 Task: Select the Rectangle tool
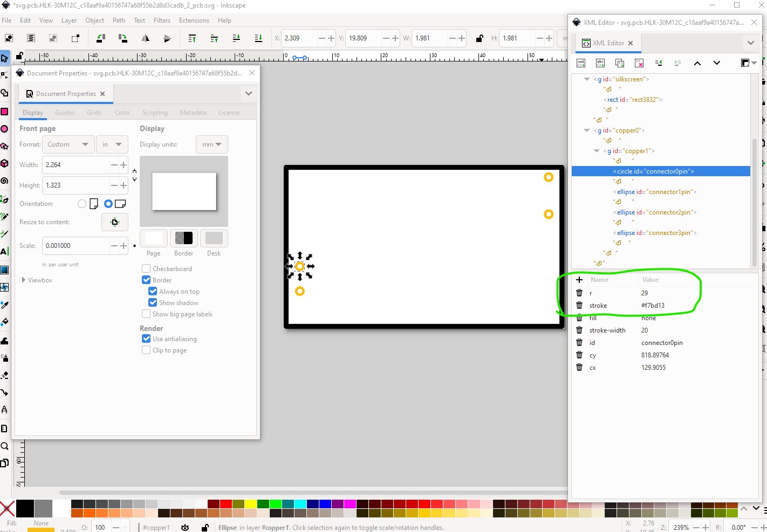(4, 112)
